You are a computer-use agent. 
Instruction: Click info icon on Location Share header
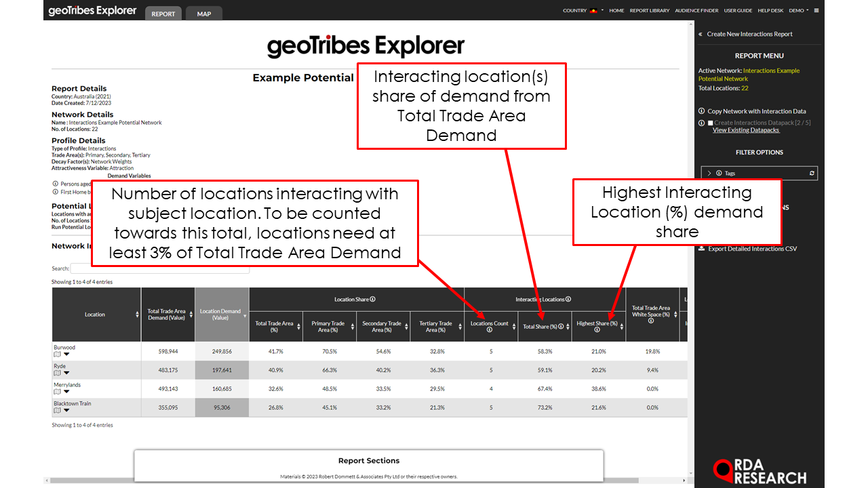pyautogui.click(x=373, y=299)
